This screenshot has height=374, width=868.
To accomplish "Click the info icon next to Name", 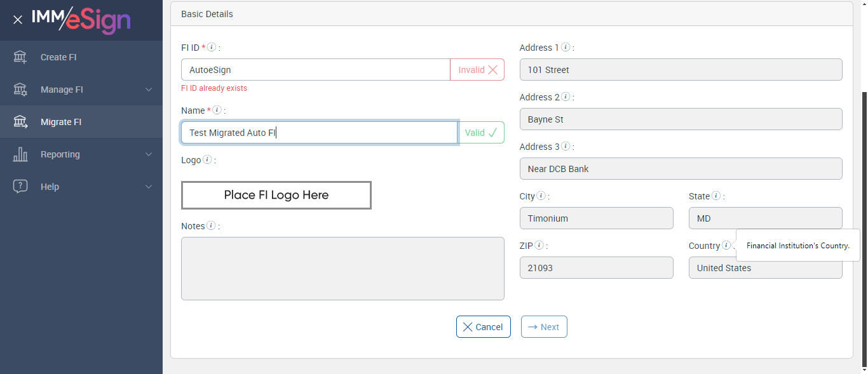I will (x=217, y=110).
